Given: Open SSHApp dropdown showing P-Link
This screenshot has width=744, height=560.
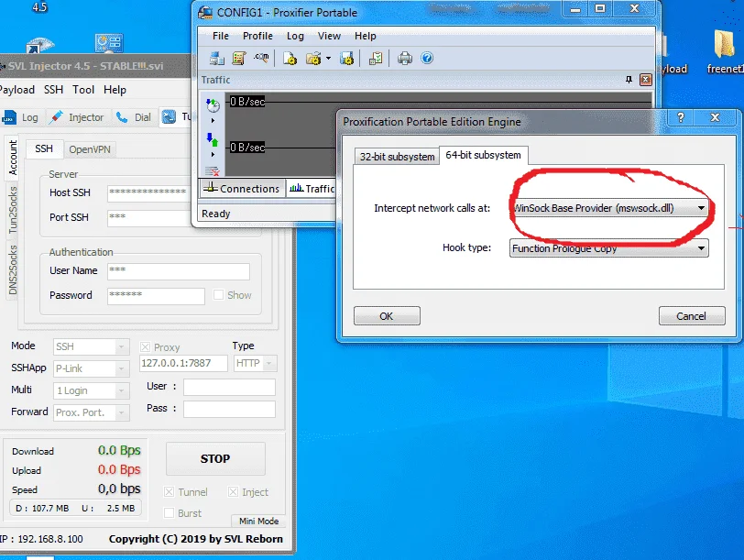Looking at the screenshot, I should tap(91, 368).
